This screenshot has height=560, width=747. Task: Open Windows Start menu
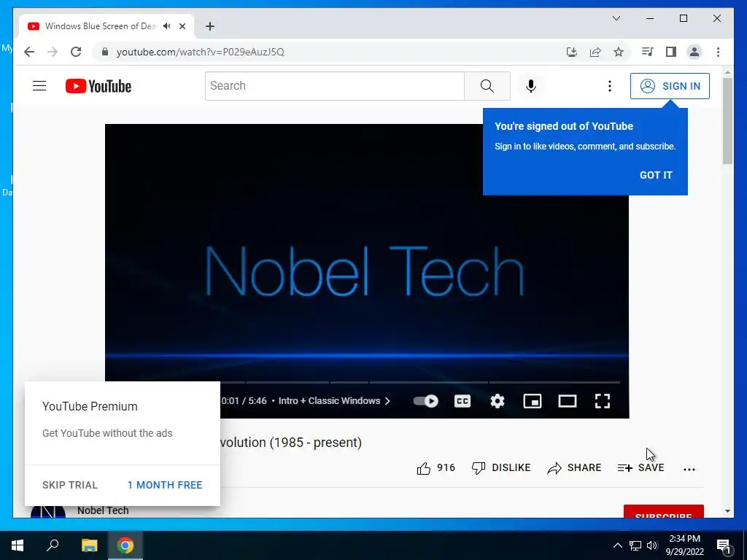point(18,545)
